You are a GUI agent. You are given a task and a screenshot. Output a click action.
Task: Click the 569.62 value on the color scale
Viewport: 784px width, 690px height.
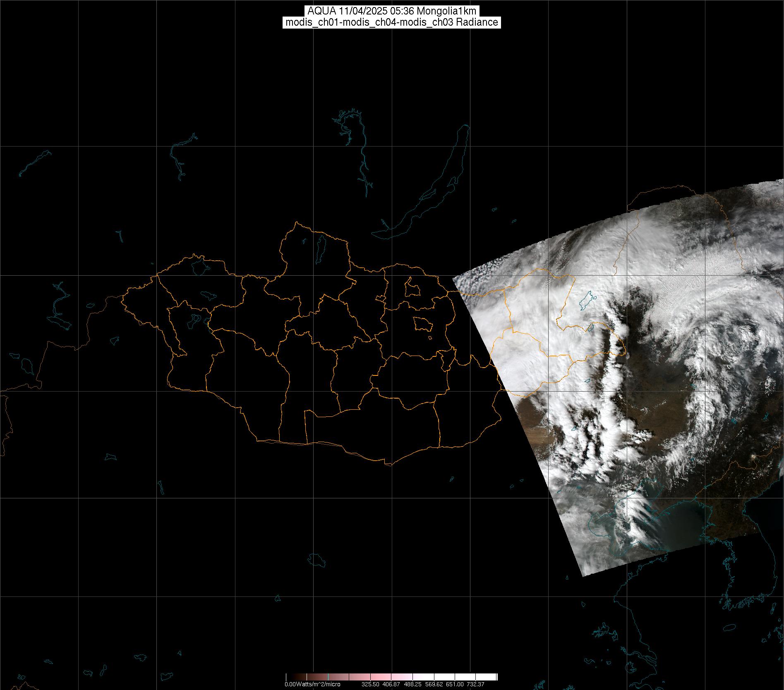coord(433,685)
